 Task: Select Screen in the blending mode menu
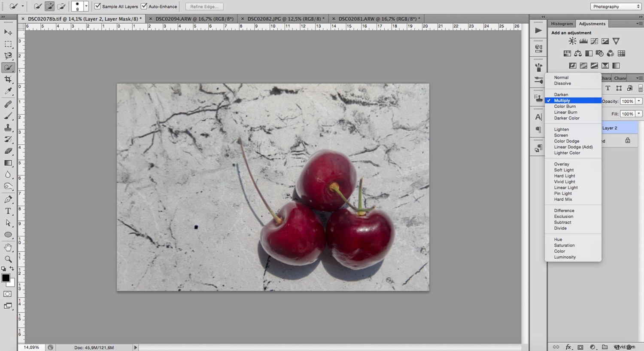point(561,135)
